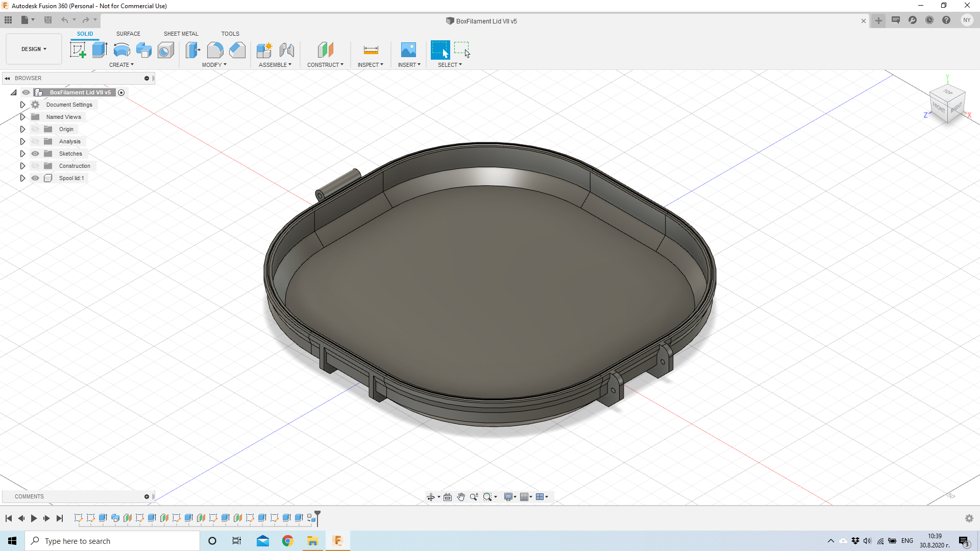Click the Undo button
Image resolution: width=980 pixels, height=551 pixels.
(x=65, y=20)
